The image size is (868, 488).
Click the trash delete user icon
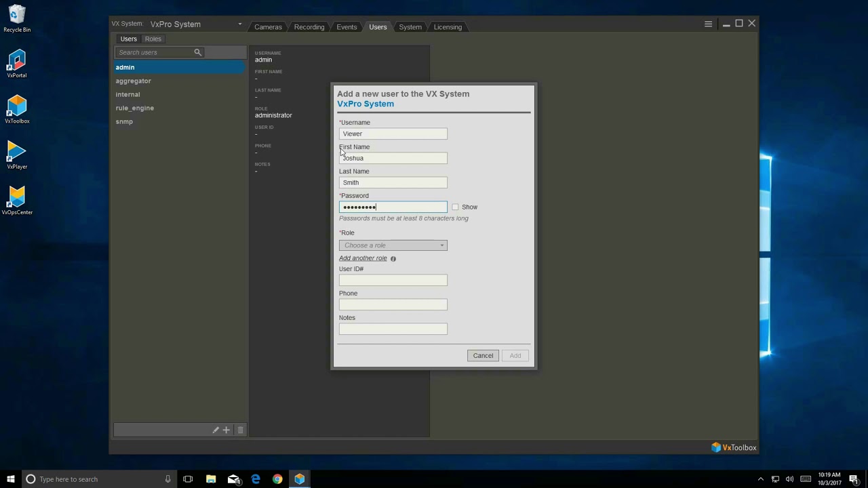[240, 430]
